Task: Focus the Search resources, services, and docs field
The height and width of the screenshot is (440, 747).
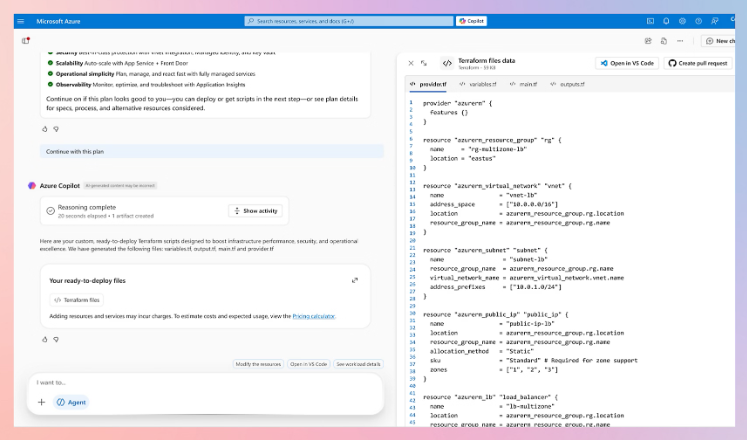Action: pyautogui.click(x=349, y=21)
